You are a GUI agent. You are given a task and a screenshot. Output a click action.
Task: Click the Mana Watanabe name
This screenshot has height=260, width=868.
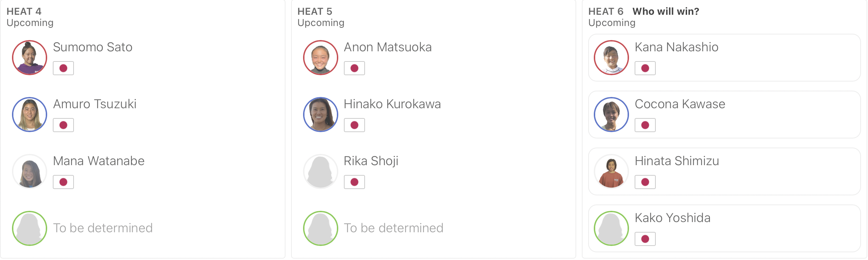pos(99,161)
